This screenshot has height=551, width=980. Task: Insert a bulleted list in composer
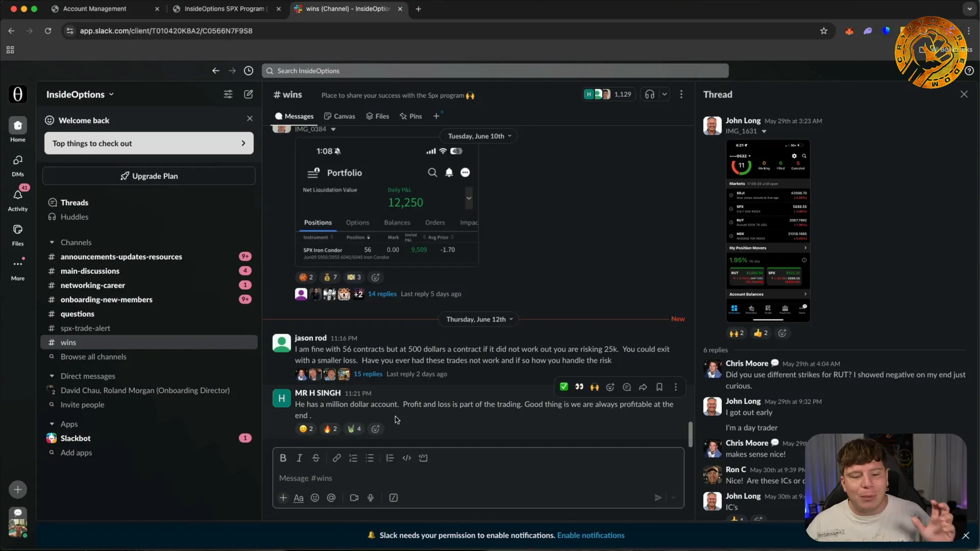pos(370,458)
